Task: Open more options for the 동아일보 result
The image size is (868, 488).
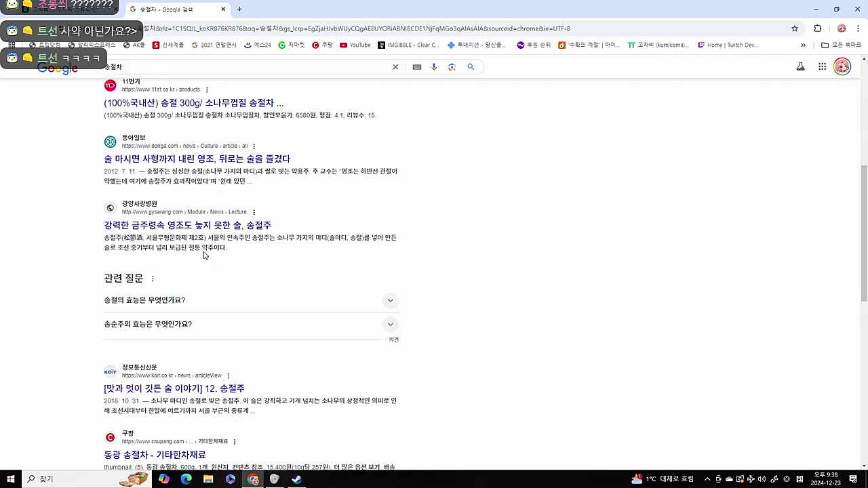Action: click(x=254, y=146)
